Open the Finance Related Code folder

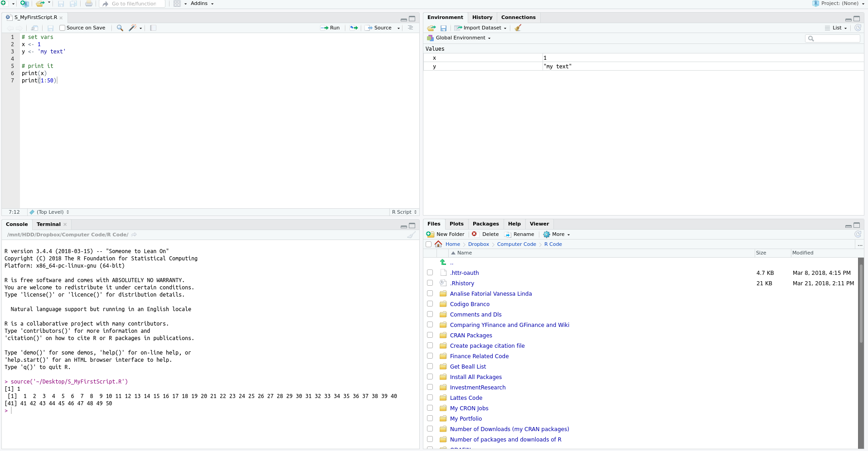[x=479, y=356]
